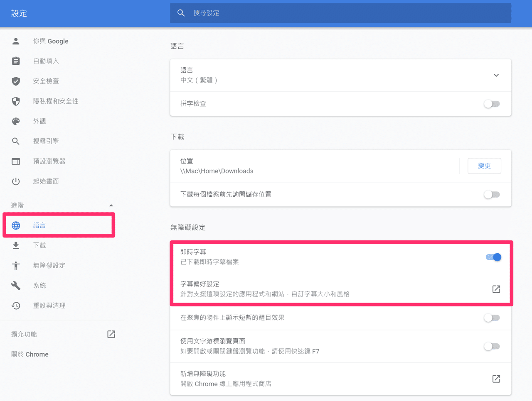Click the 變更 download location button
Screen dimensions: 532x401
484,166
